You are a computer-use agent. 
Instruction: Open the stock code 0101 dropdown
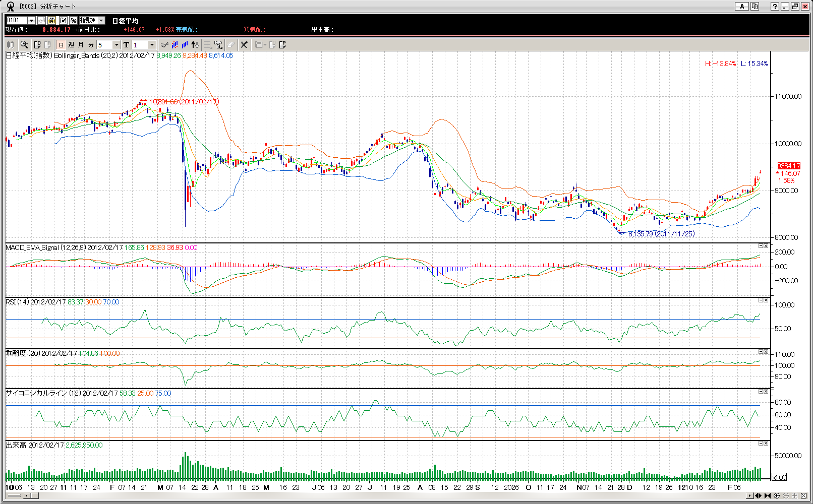click(31, 20)
